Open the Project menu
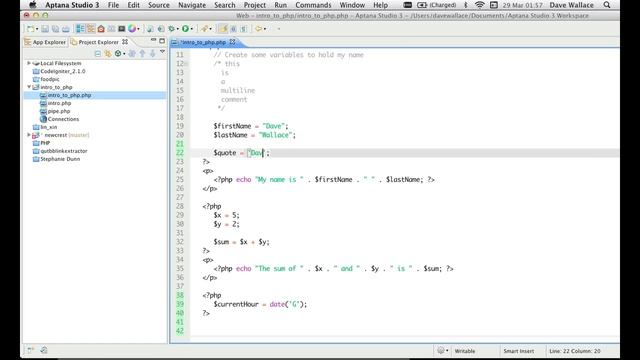The image size is (640, 360). click(x=255, y=5)
